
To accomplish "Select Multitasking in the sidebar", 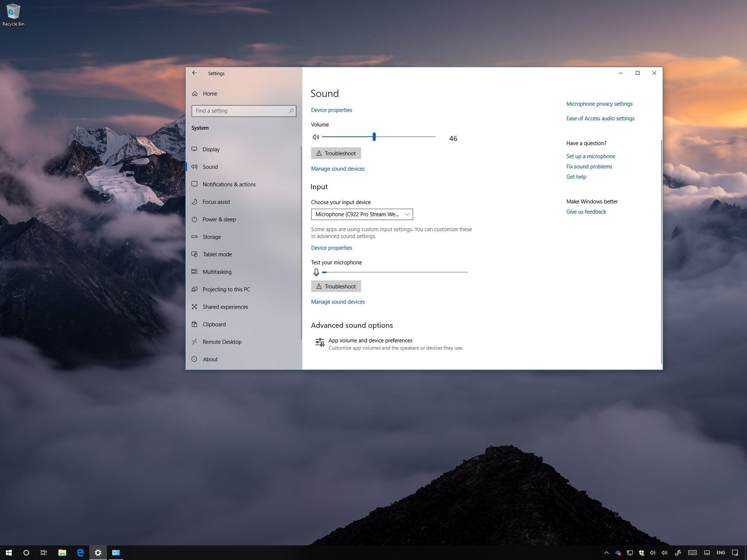I will click(217, 271).
